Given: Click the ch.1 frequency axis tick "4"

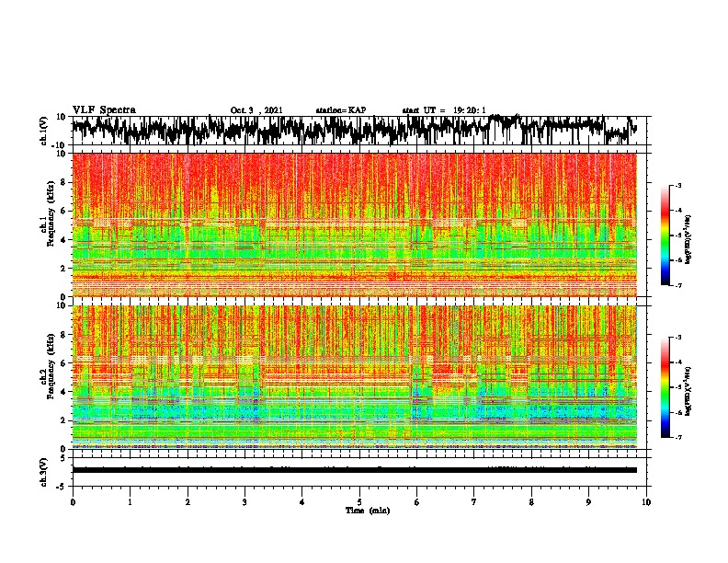Looking at the screenshot, I should (x=64, y=240).
